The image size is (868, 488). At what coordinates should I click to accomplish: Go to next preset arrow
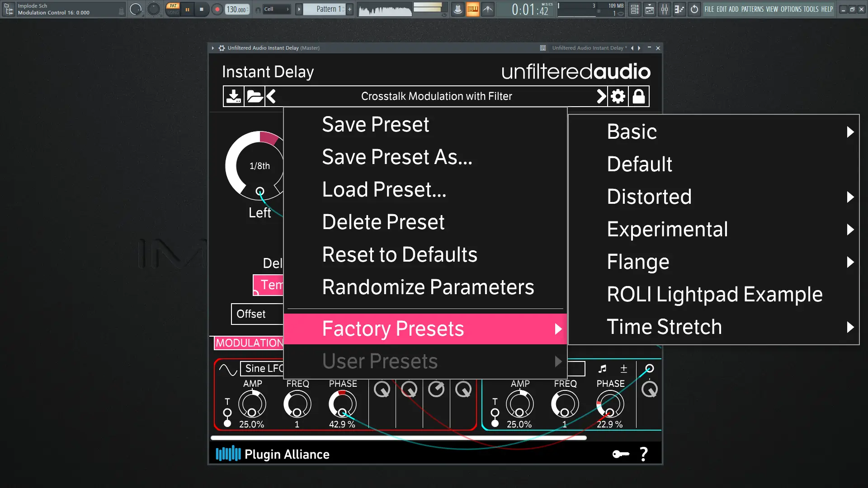pos(601,96)
